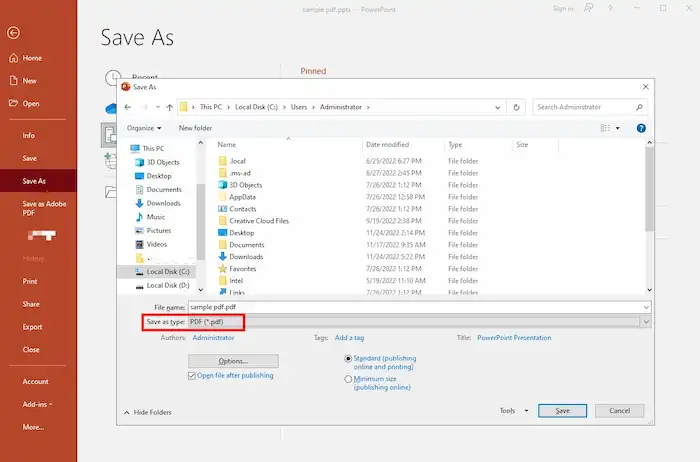This screenshot has width=700, height=462.
Task: Click the Options... button
Action: point(233,361)
